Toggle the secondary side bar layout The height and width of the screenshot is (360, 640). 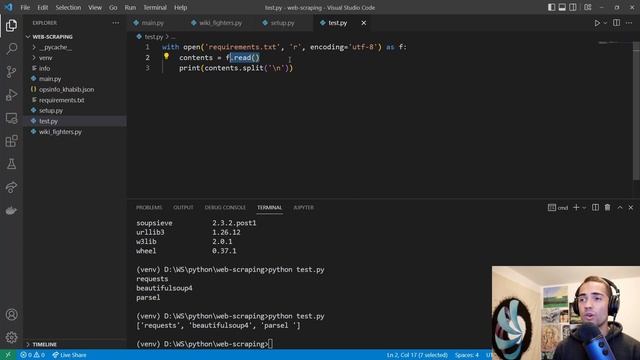pyautogui.click(x=573, y=7)
